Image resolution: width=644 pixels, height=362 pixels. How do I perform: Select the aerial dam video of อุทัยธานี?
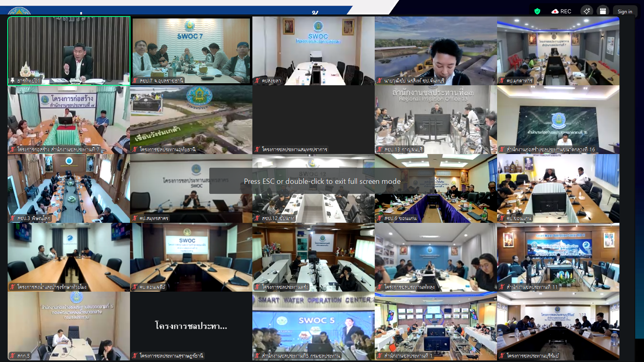[191, 117]
